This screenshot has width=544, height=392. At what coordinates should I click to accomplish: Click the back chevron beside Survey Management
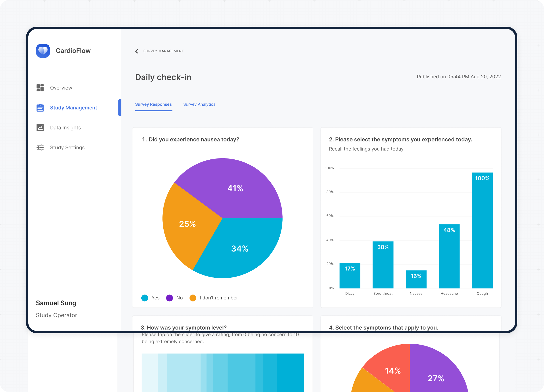[137, 51]
